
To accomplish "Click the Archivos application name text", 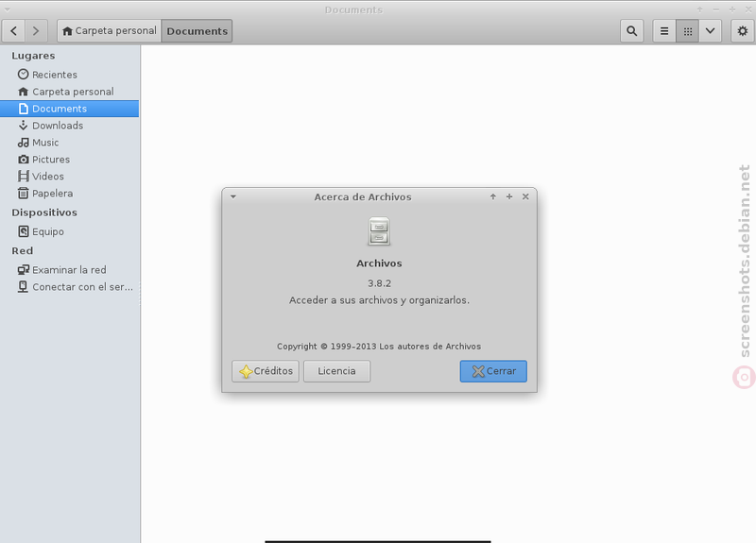I will tap(379, 263).
